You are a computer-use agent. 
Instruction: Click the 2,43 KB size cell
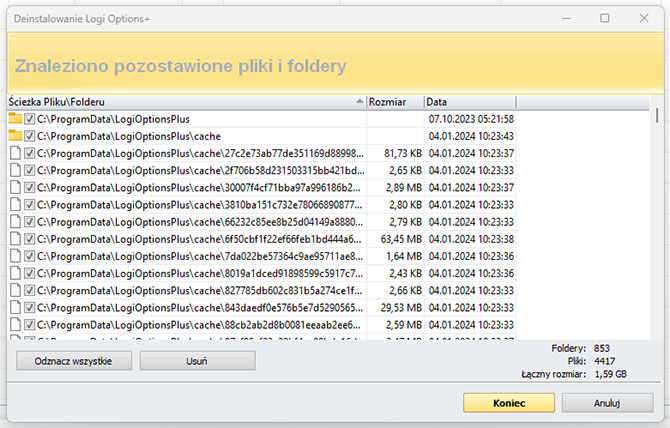pos(405,273)
